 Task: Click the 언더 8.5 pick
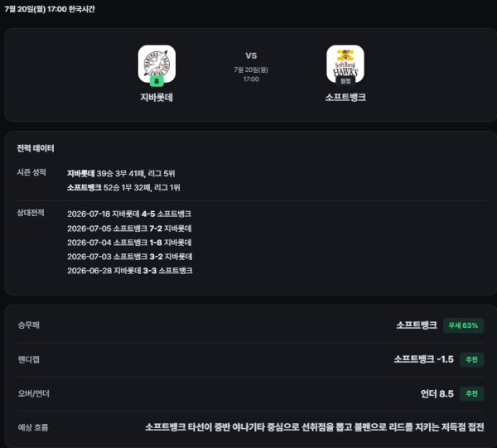coord(437,394)
